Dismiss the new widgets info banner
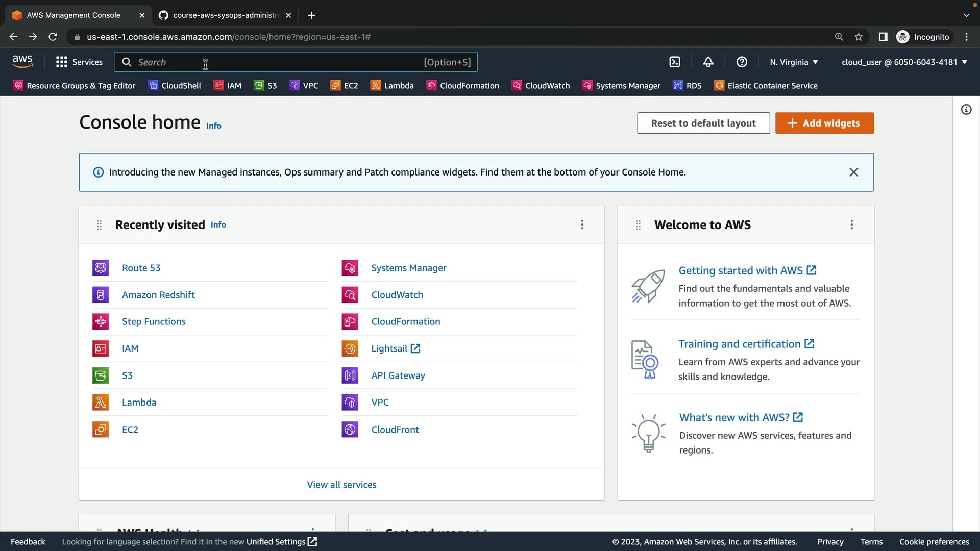The image size is (980, 551). point(853,172)
